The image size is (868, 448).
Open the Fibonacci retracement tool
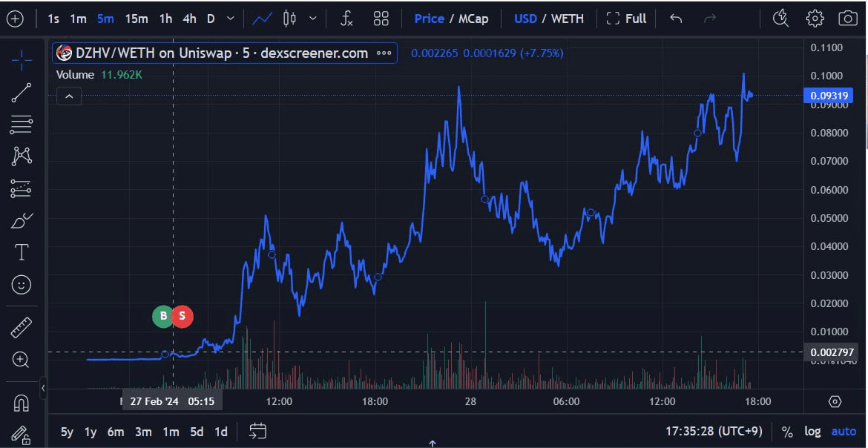coord(21,125)
